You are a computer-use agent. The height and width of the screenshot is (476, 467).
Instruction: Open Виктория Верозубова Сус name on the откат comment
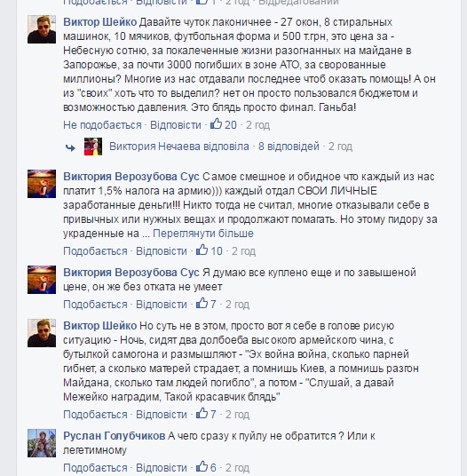point(131,273)
